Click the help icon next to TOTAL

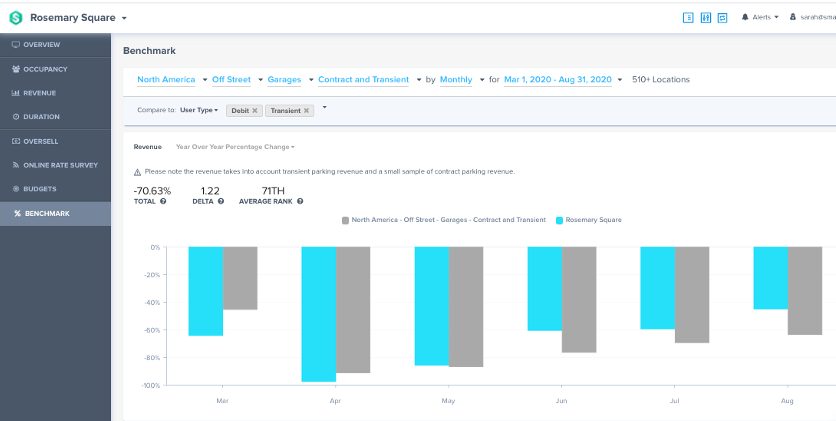[163, 201]
